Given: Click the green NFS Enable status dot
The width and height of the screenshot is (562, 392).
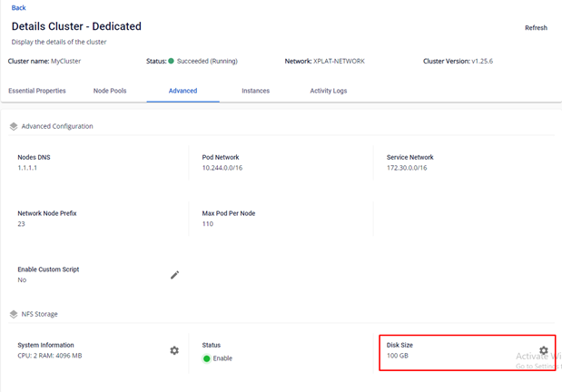Looking at the screenshot, I should 206,358.
